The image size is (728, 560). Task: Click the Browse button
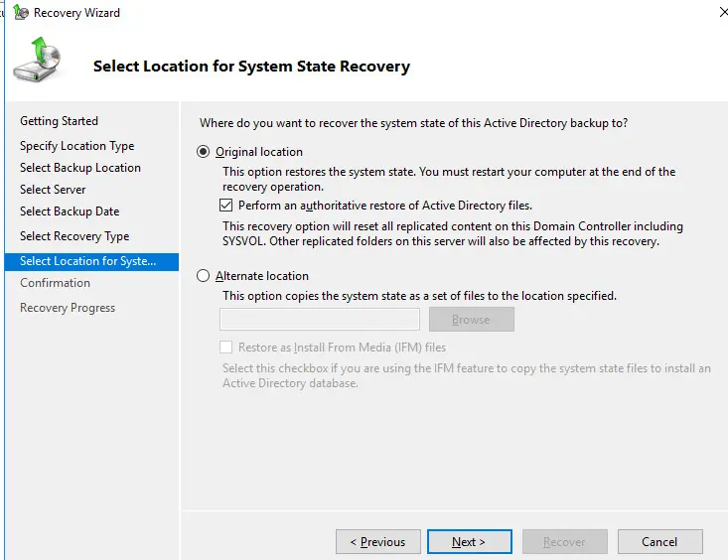click(471, 320)
